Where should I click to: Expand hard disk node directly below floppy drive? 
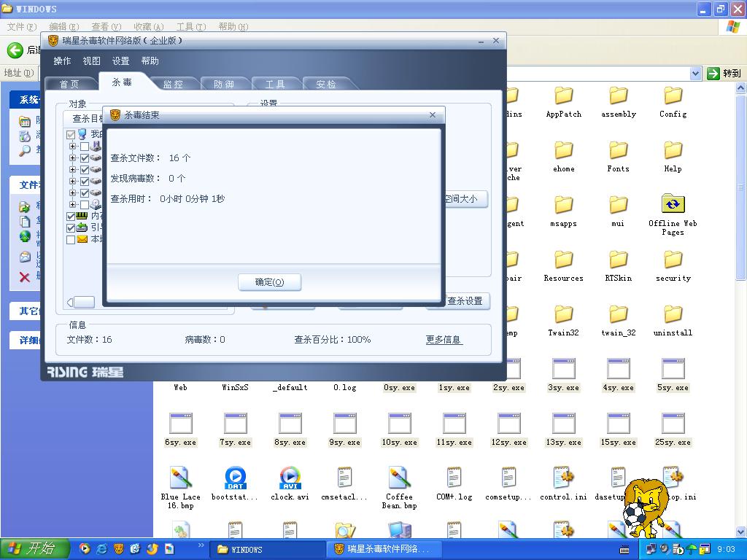[72, 158]
